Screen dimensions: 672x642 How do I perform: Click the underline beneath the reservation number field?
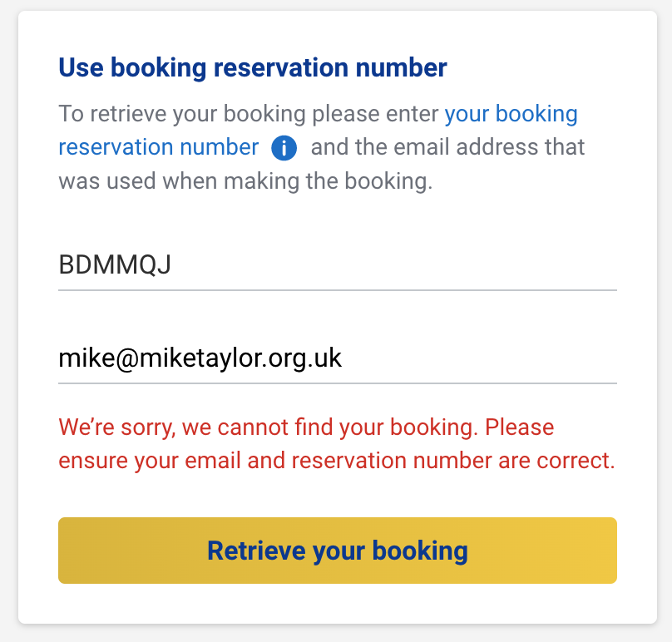338,290
